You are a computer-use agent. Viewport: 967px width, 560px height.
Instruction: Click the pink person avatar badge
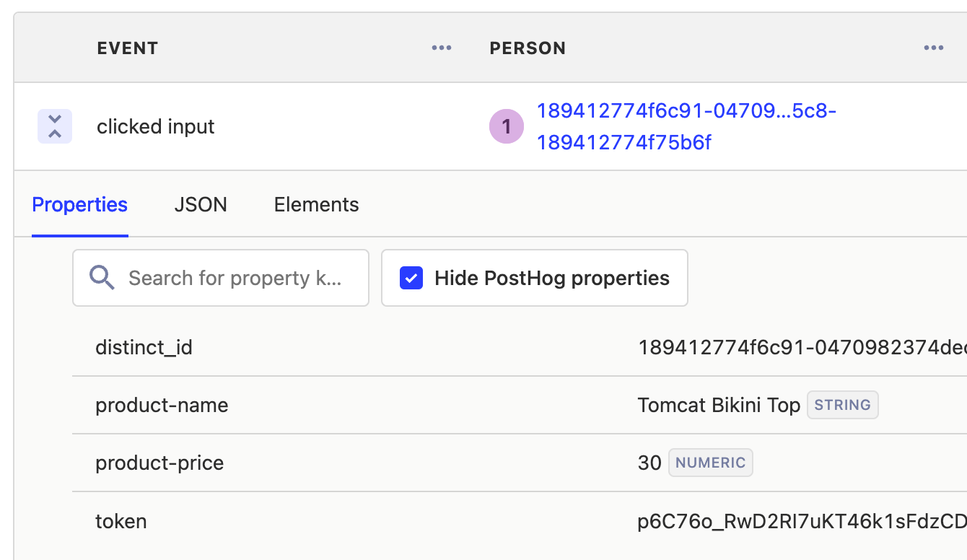pos(506,126)
